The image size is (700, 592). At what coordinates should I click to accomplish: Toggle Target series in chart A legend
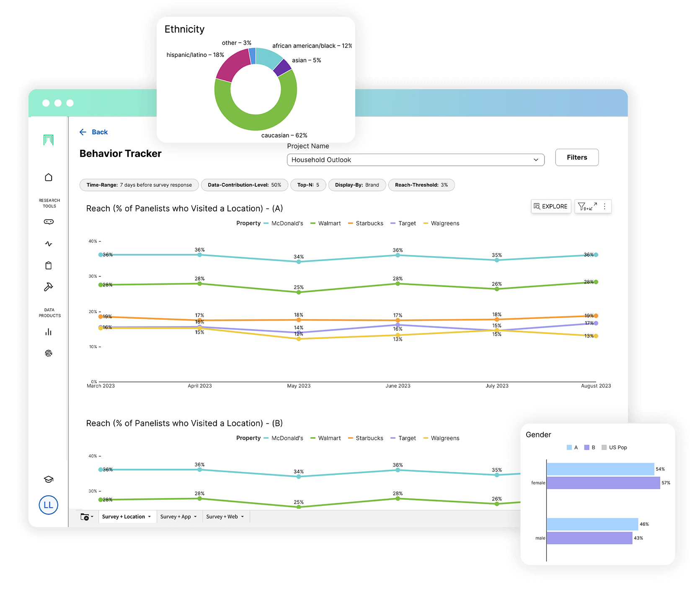coord(403,224)
